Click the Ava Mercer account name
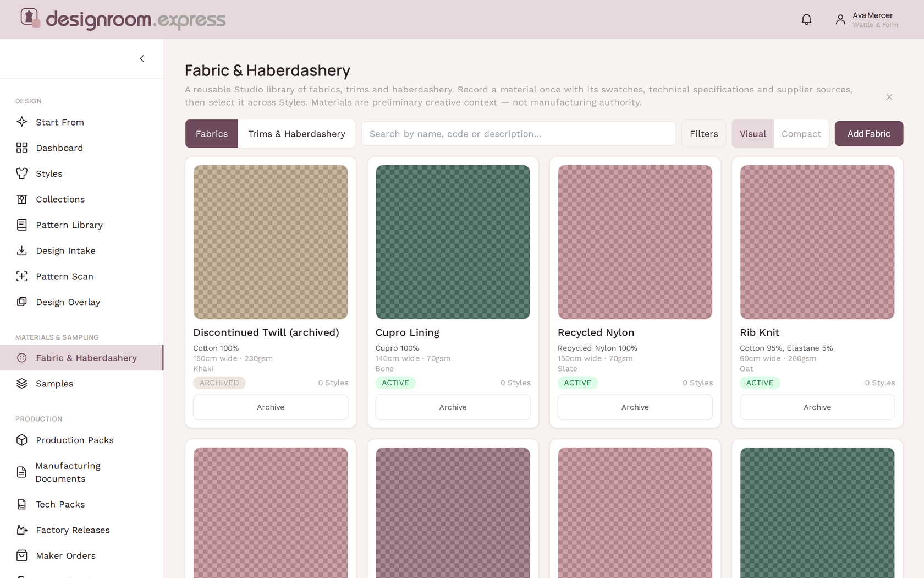 tap(872, 15)
